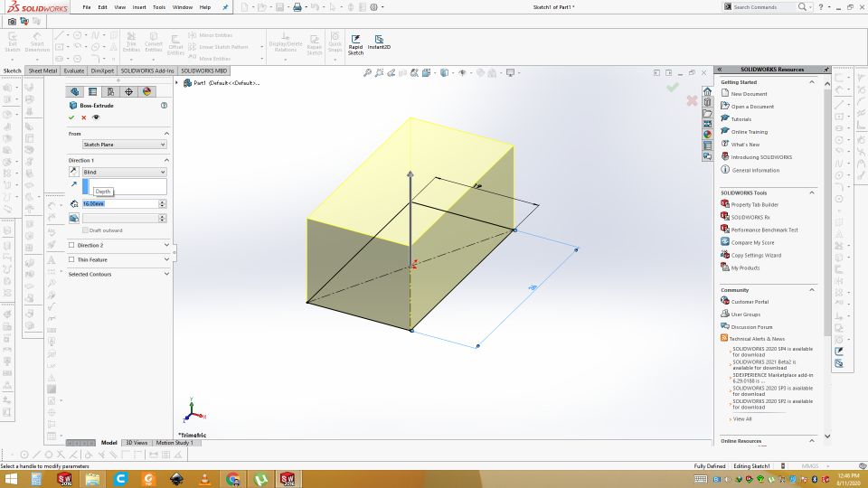This screenshot has height=488, width=868.
Task: Expand the Part1 flyout tree node
Action: click(x=177, y=83)
